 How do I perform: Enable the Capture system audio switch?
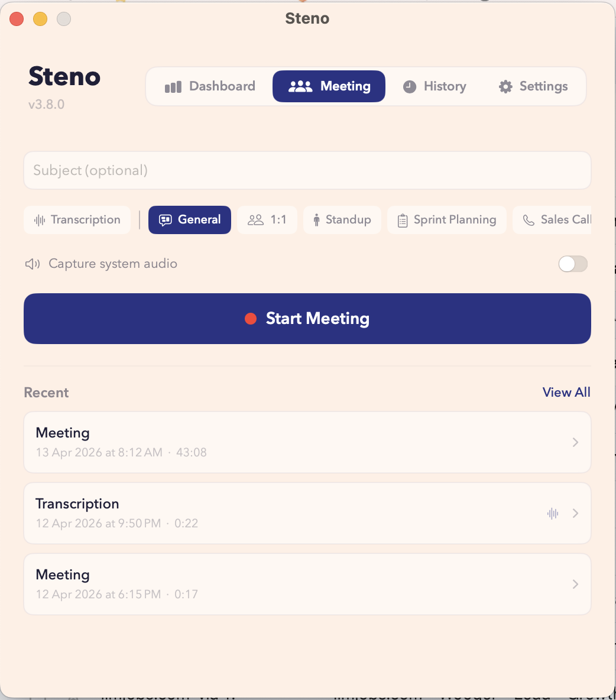(x=573, y=264)
